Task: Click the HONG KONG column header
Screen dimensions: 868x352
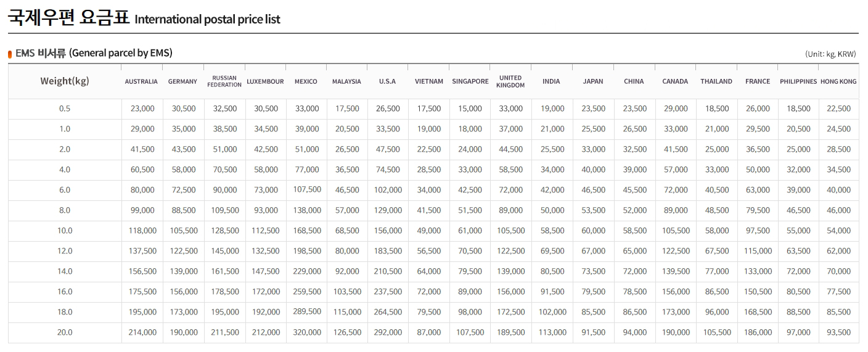Action: [x=838, y=81]
